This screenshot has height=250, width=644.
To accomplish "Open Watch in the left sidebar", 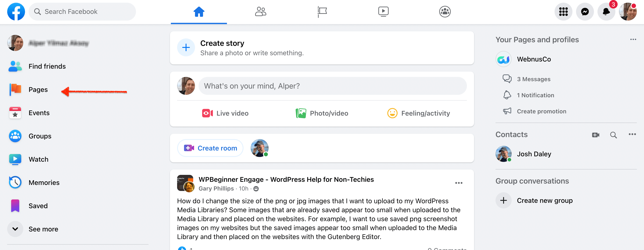I will coord(78,159).
